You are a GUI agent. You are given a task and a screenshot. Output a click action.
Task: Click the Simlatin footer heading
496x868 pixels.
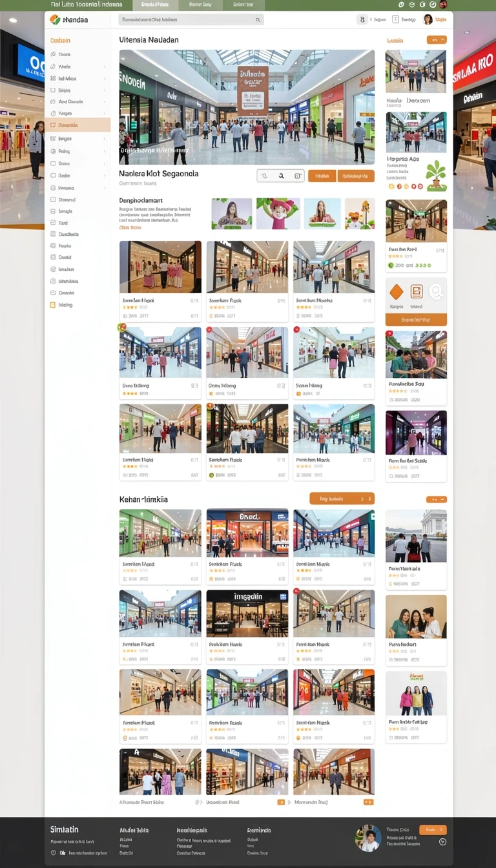64,829
